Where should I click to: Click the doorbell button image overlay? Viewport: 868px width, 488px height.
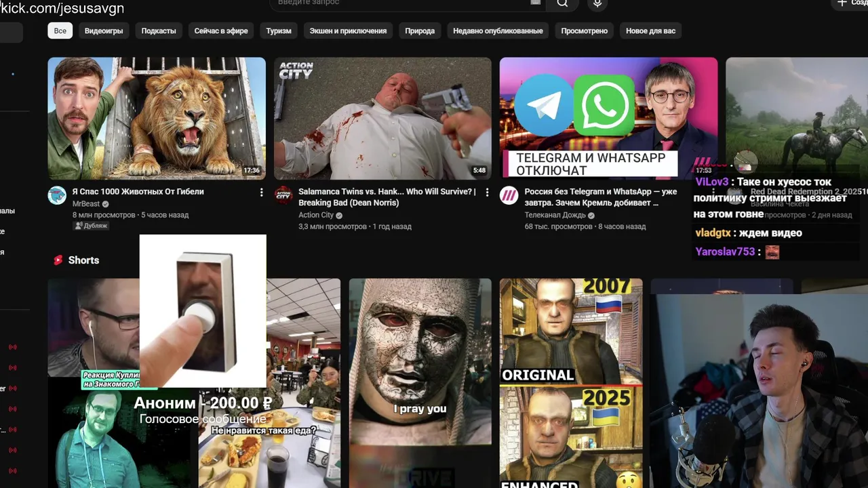(203, 310)
